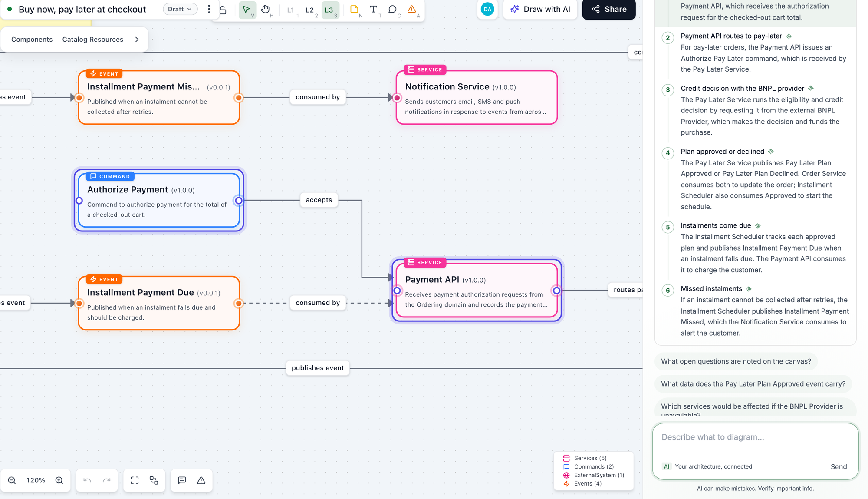Select the Installment Payment Due event node
Image resolution: width=868 pixels, height=499 pixels.
pyautogui.click(x=159, y=303)
